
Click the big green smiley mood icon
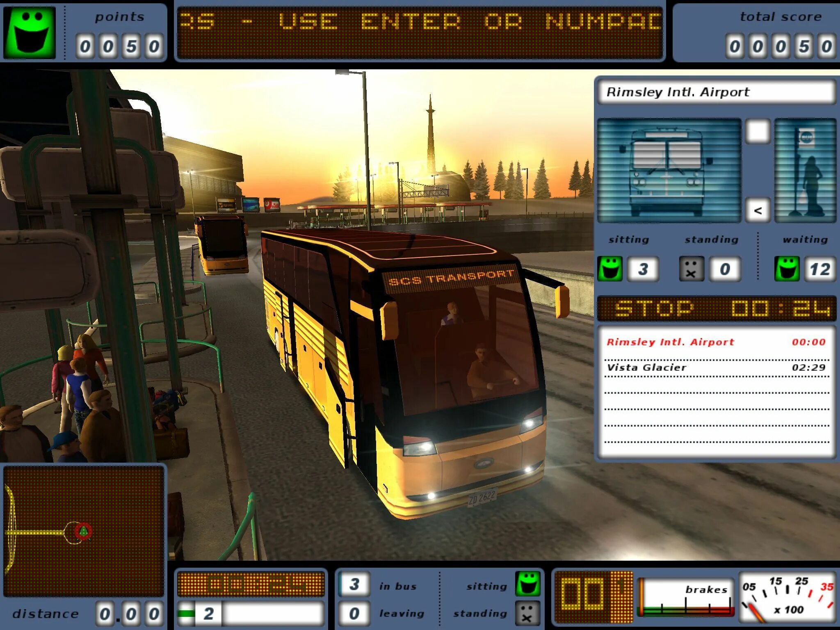tap(30, 32)
